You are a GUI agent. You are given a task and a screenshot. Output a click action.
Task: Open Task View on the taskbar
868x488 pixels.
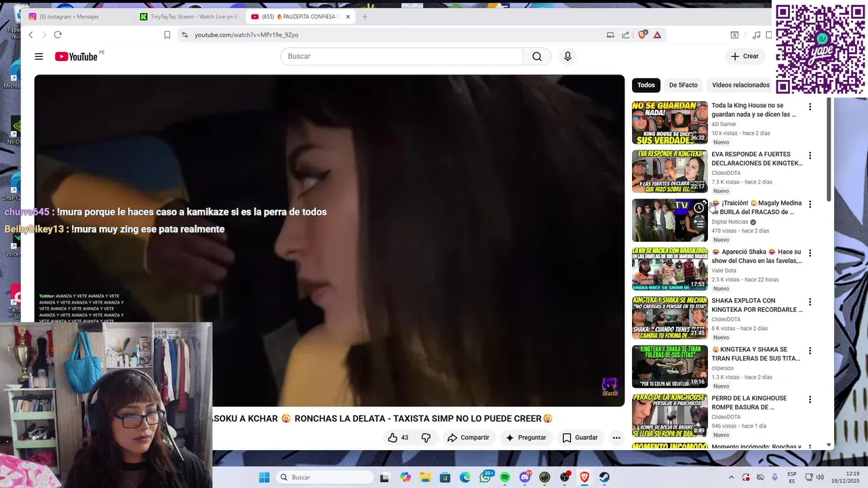click(384, 477)
